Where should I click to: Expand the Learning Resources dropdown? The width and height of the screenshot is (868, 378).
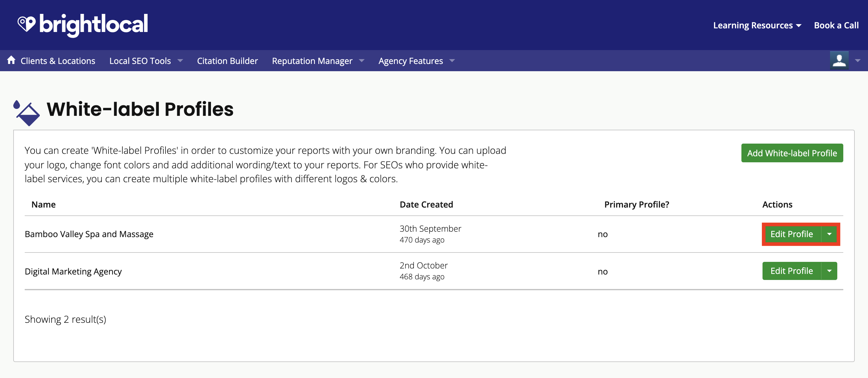click(757, 25)
